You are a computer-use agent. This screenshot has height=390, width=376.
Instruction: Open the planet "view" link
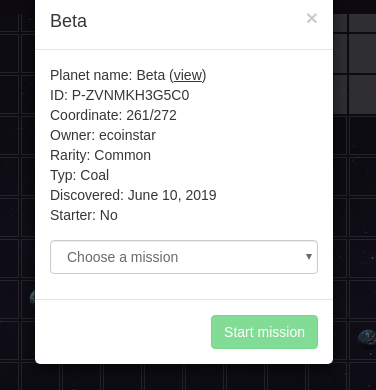pyautogui.click(x=188, y=75)
